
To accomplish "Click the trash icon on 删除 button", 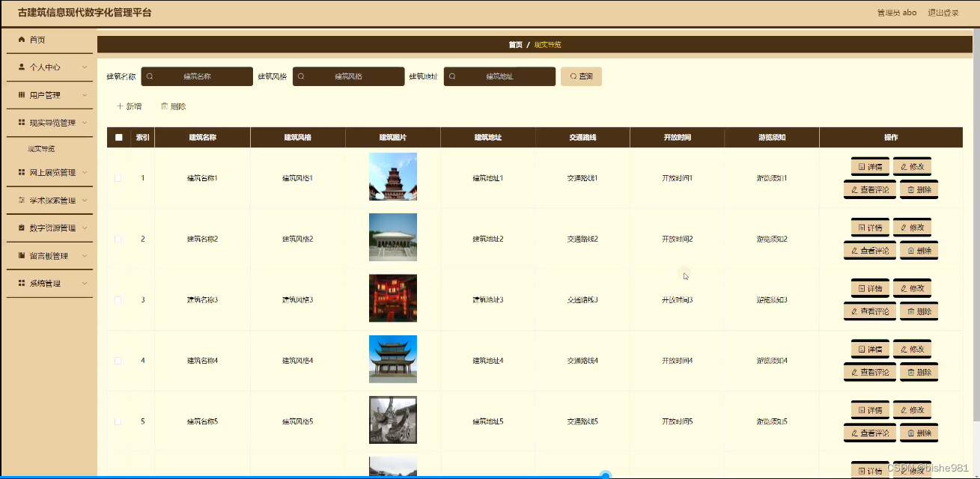I will (x=164, y=106).
